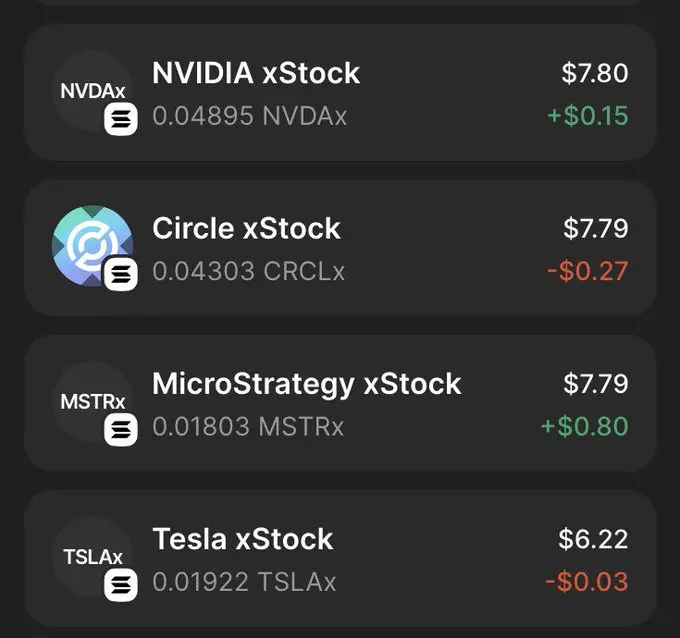The image size is (680, 638).
Task: Tap the NVDAx token icon
Action: [x=92, y=91]
